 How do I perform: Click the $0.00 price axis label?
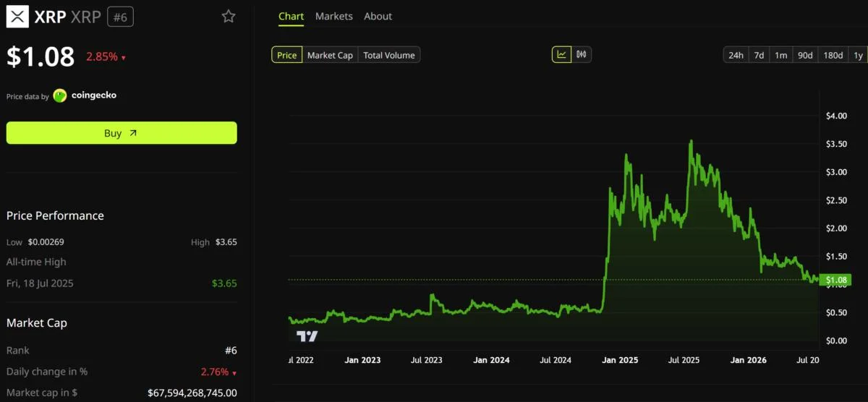pos(837,340)
